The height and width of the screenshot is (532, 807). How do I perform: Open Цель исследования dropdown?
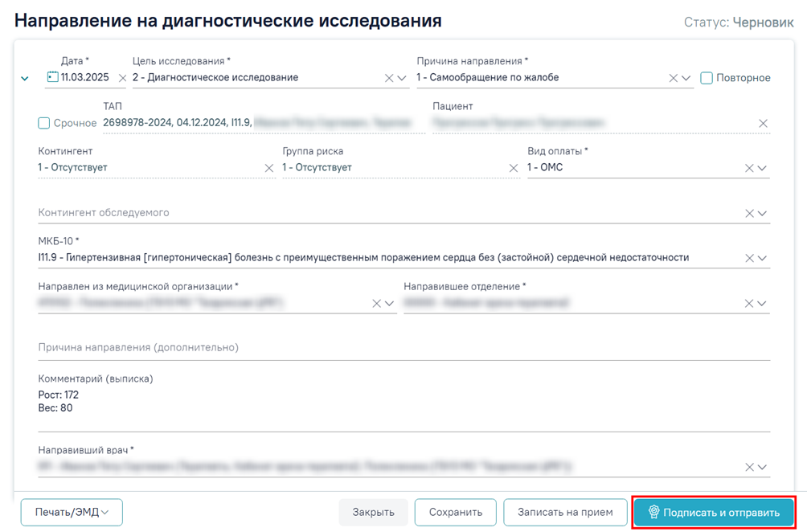pyautogui.click(x=402, y=78)
